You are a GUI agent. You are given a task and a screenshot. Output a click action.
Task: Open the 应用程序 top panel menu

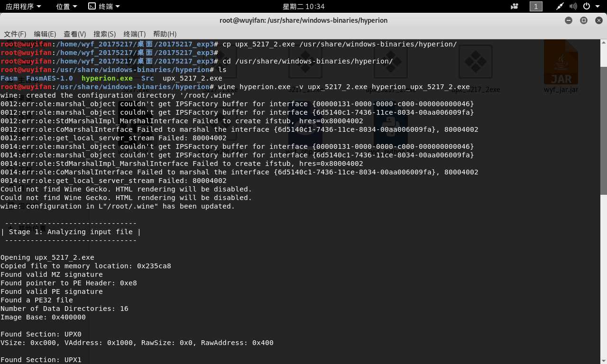(x=23, y=6)
